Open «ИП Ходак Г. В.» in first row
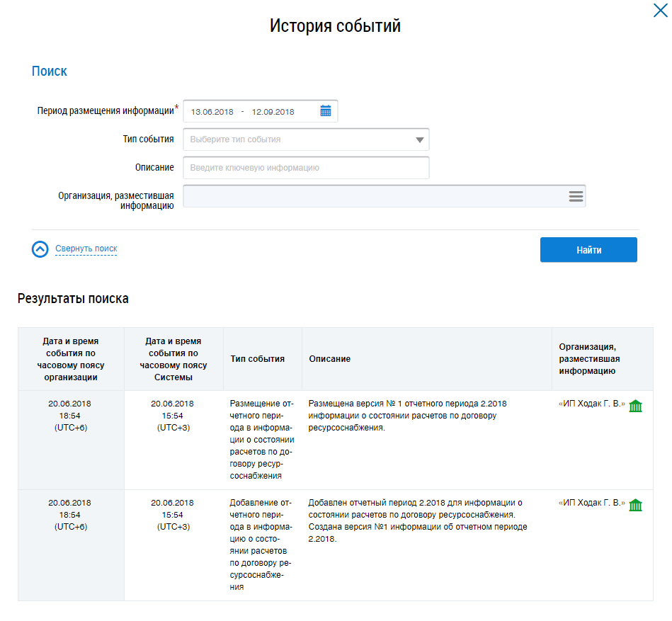Image resolution: width=672 pixels, height=621 pixels. click(x=591, y=404)
